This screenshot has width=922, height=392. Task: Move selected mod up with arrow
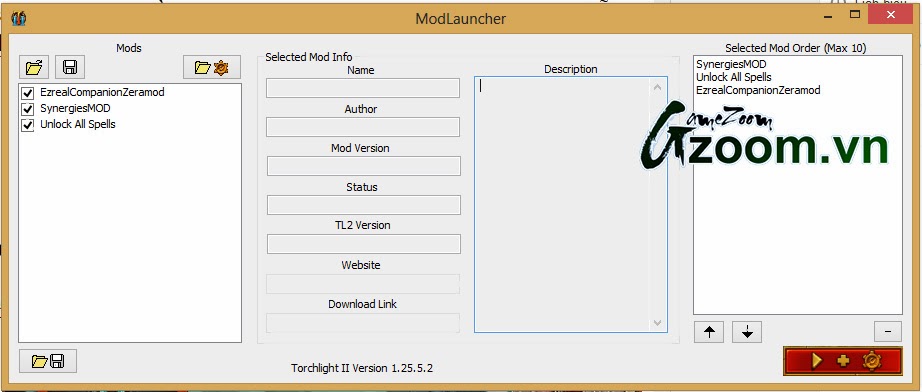click(x=709, y=332)
